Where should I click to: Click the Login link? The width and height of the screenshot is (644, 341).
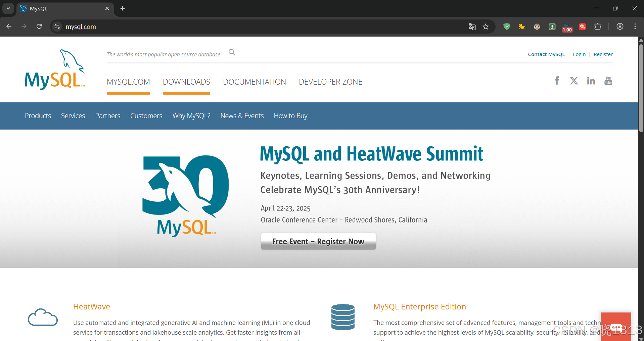point(579,54)
